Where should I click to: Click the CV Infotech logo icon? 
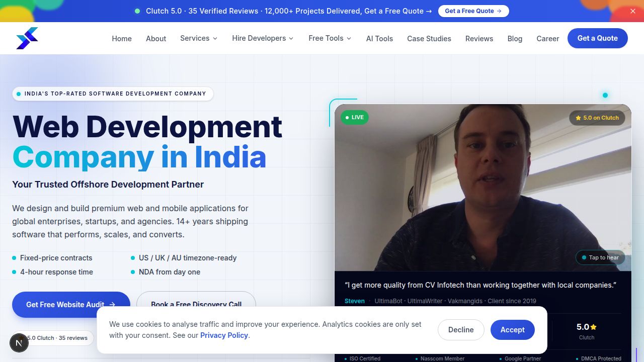(x=27, y=38)
